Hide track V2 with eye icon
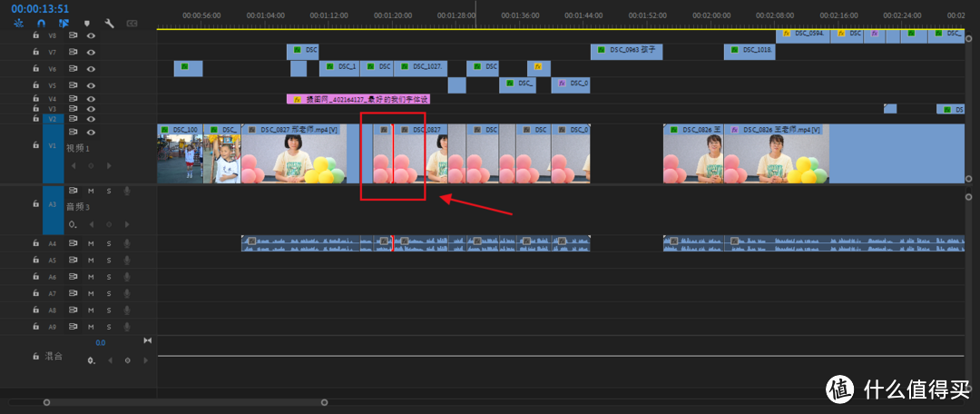The height and width of the screenshot is (414, 980). [x=92, y=119]
